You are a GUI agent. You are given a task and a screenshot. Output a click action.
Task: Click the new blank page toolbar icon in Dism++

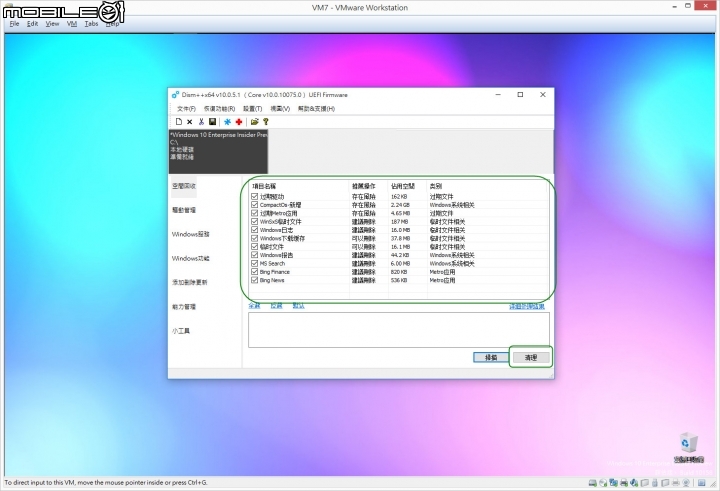click(x=179, y=122)
